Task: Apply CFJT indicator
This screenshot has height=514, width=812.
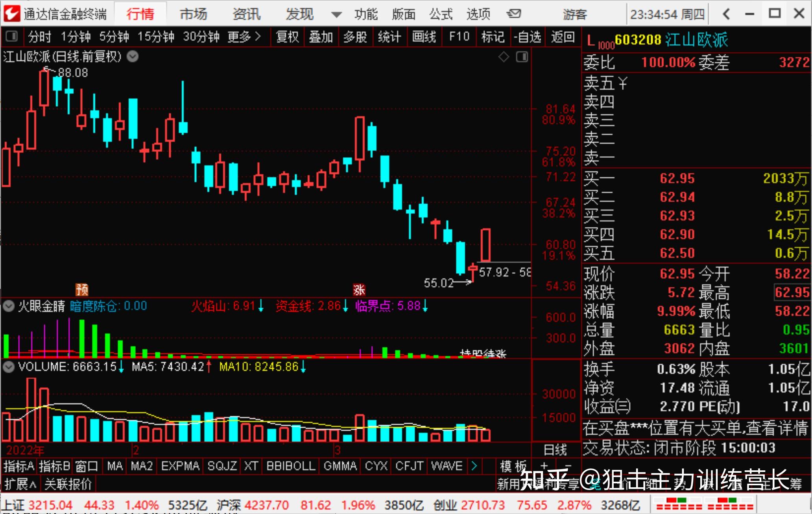Action: [409, 466]
